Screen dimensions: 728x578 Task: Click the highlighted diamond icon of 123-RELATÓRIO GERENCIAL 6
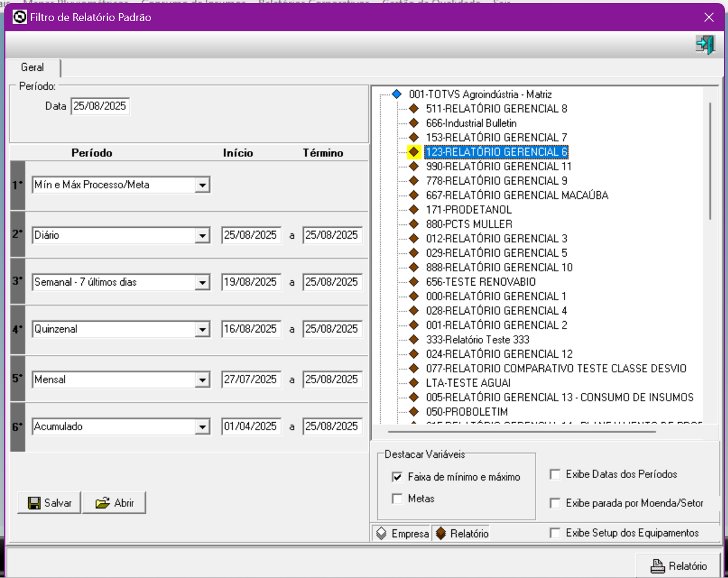[x=414, y=152]
